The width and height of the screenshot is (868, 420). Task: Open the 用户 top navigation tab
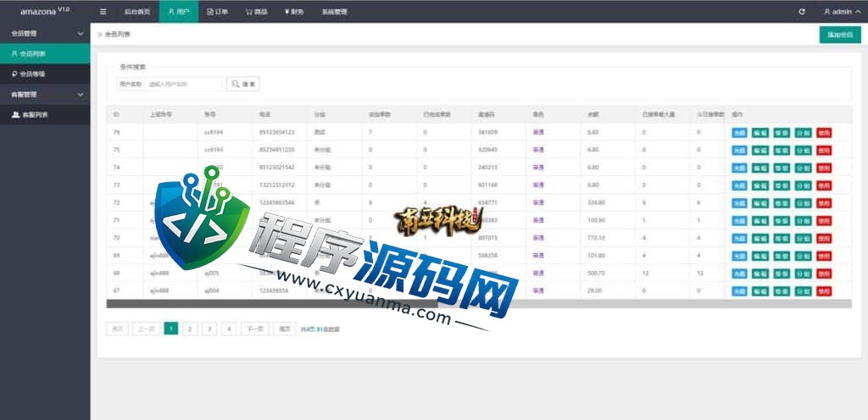click(x=179, y=12)
